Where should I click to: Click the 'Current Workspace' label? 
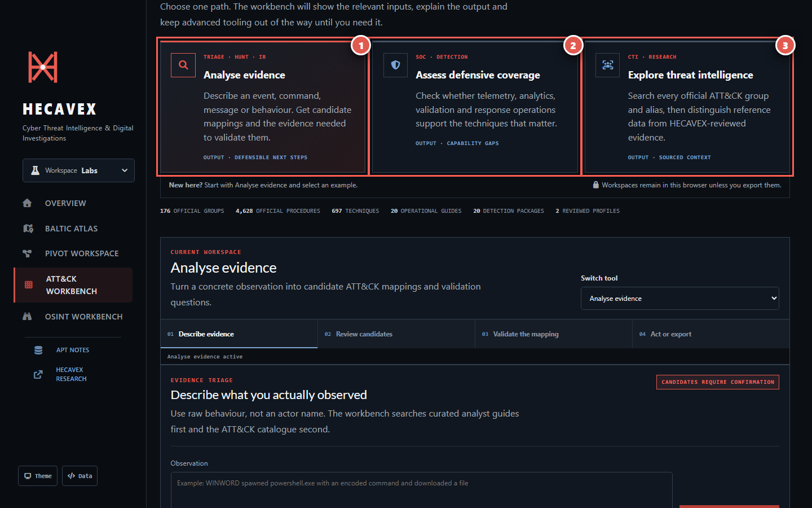click(x=206, y=252)
